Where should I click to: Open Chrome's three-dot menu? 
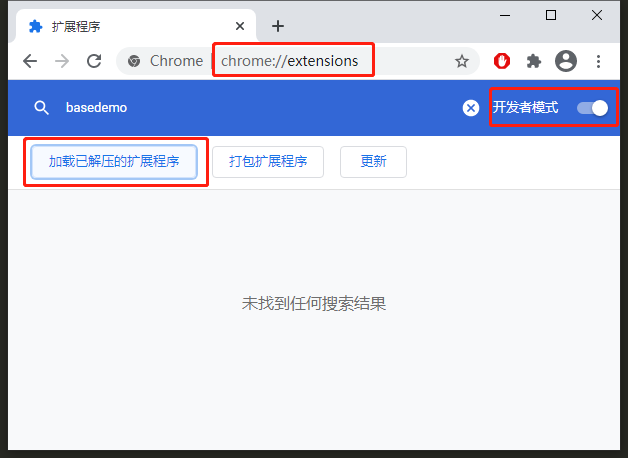click(598, 61)
